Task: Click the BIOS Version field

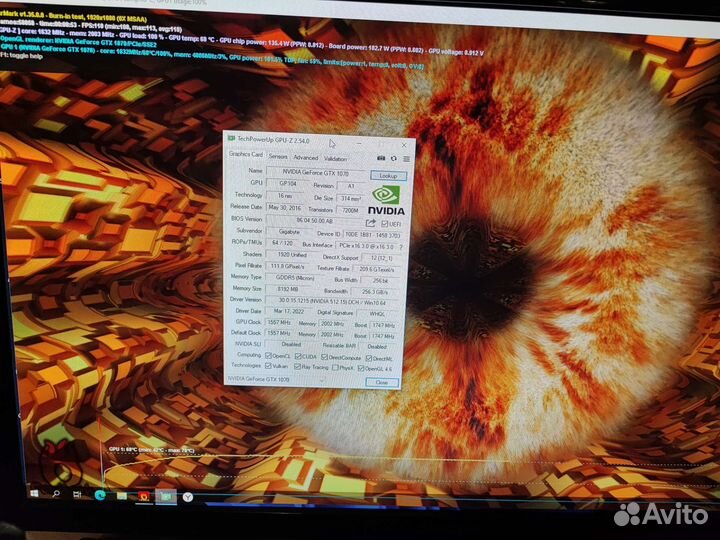Action: [x=315, y=220]
